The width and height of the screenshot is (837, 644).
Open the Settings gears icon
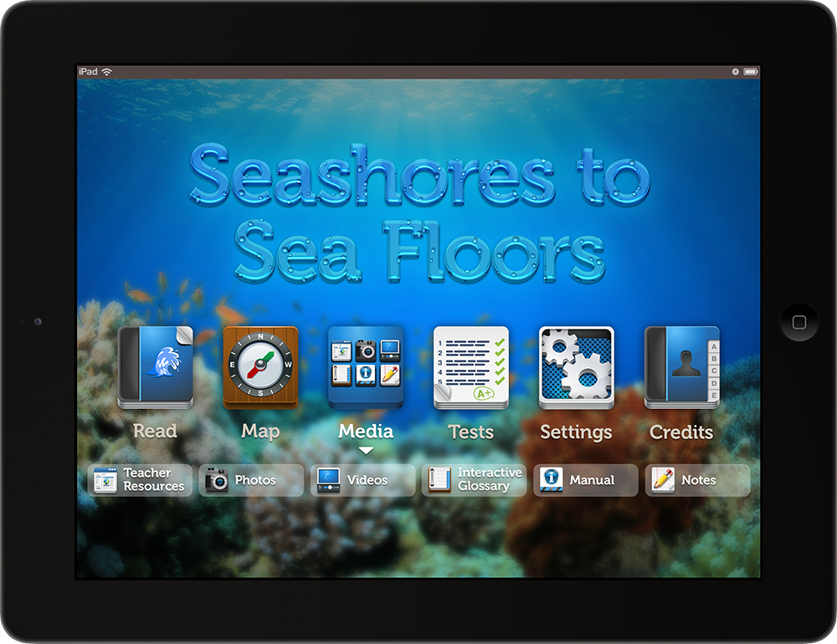pyautogui.click(x=576, y=367)
